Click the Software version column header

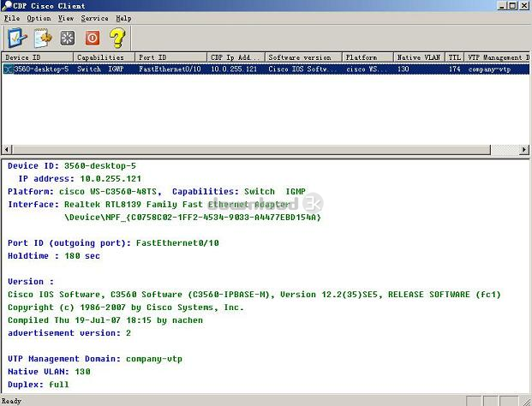point(302,57)
